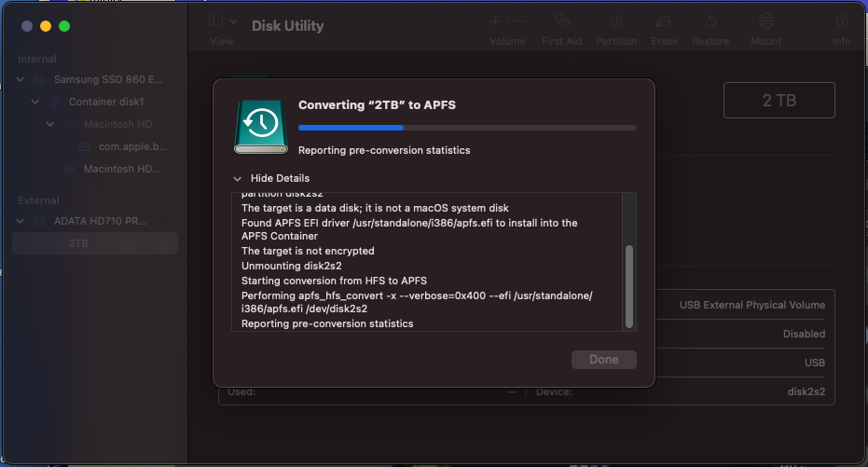Collapse the ADATA HD710 PR chevron
The width and height of the screenshot is (868, 467).
21,221
